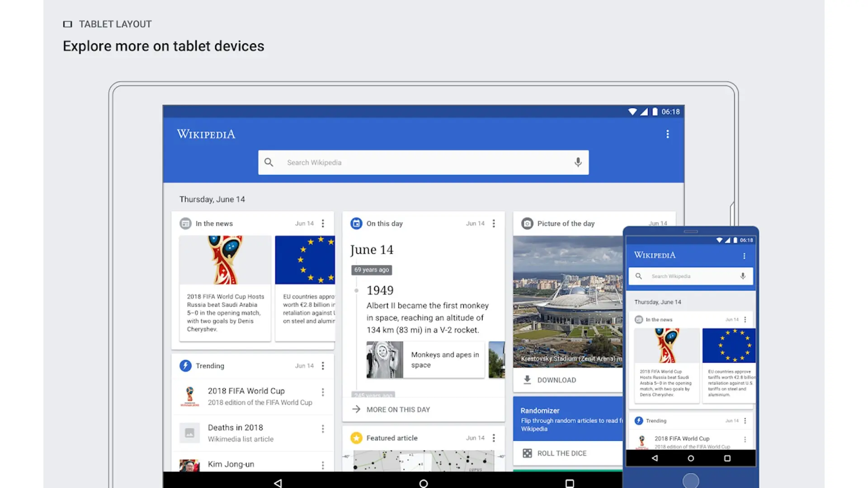
Task: Click the tablet Trending lightning icon
Action: click(185, 366)
